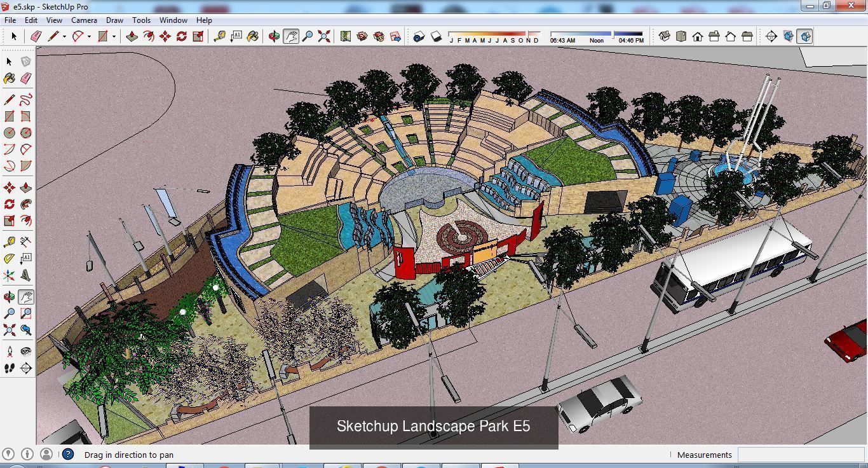Choose the Tape Measure tool in the top toolbar
This screenshot has height=468, width=868.
click(219, 36)
